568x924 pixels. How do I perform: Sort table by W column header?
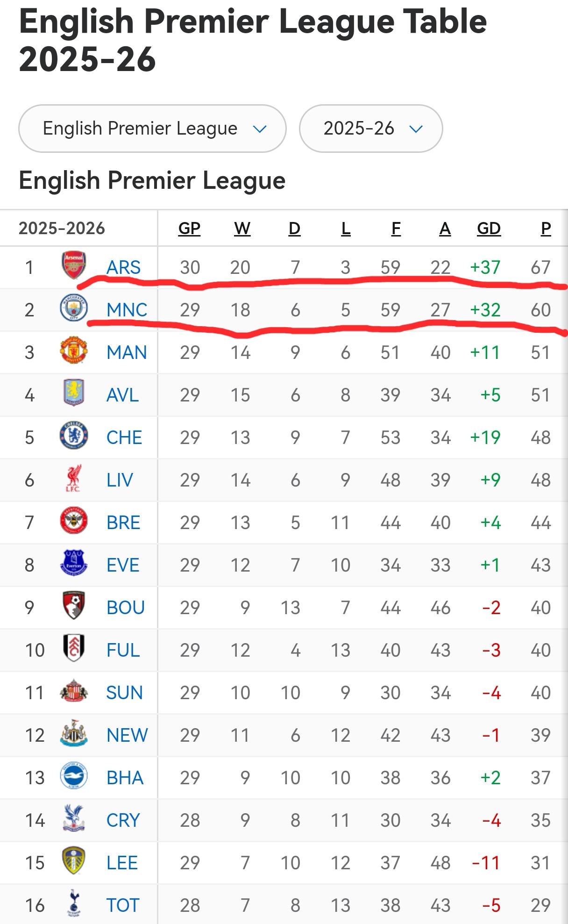[x=242, y=229]
